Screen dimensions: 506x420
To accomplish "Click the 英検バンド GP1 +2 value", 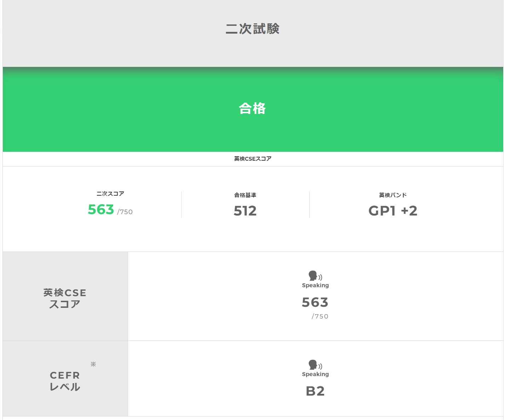I will coord(392,211).
